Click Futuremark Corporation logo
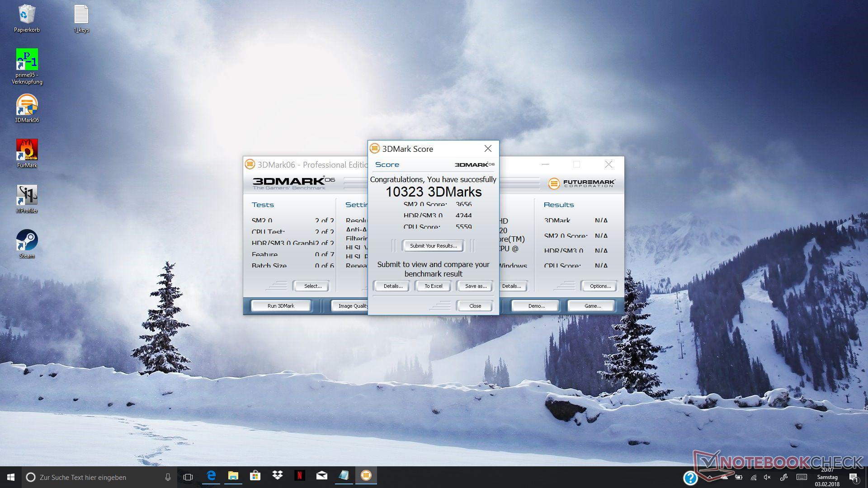Image resolution: width=868 pixels, height=488 pixels. pos(581,183)
